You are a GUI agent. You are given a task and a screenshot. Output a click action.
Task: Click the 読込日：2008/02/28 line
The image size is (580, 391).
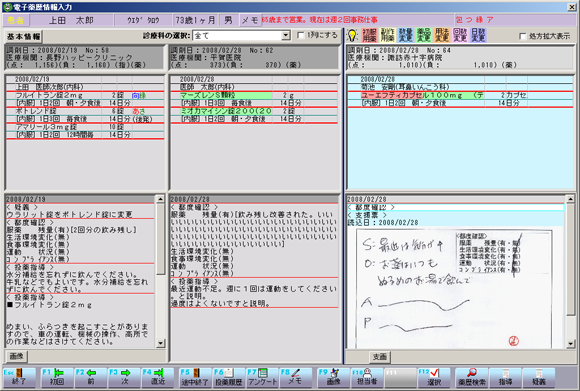(382, 222)
